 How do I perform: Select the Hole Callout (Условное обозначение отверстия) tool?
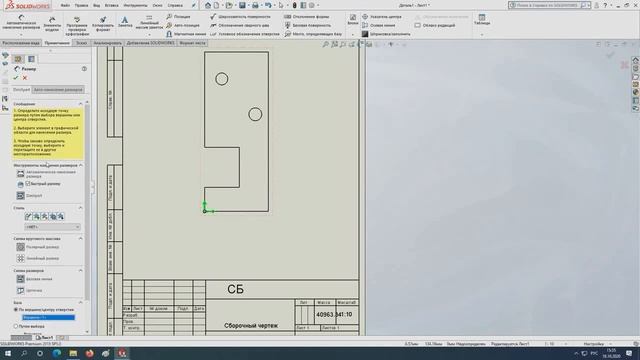[x=245, y=34]
